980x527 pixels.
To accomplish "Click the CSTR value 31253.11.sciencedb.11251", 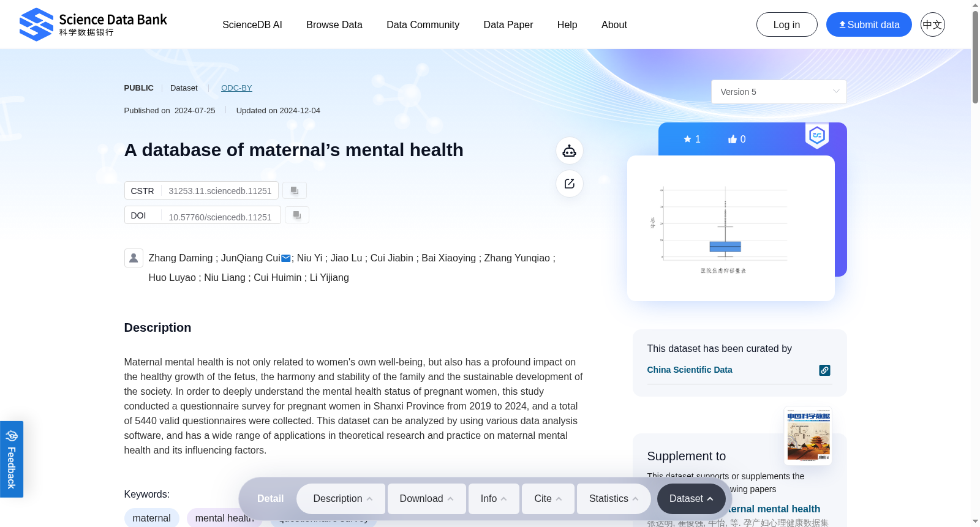I will pos(220,191).
